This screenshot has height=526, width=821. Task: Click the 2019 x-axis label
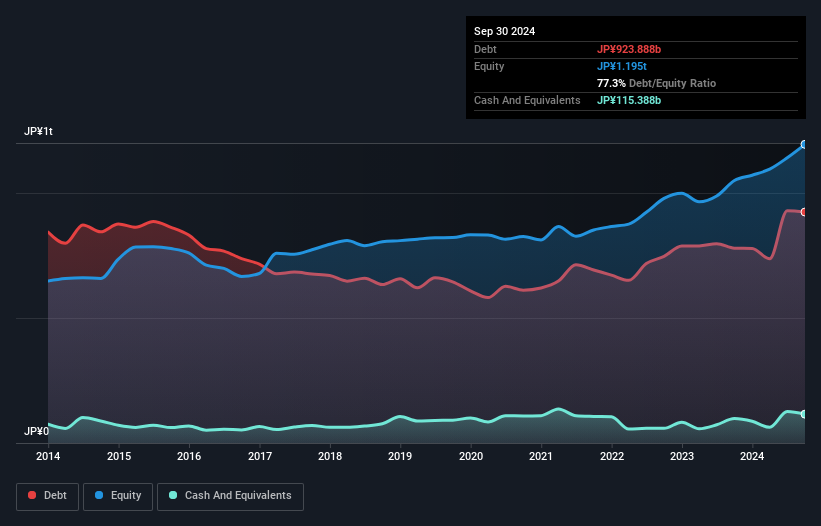[x=400, y=456]
